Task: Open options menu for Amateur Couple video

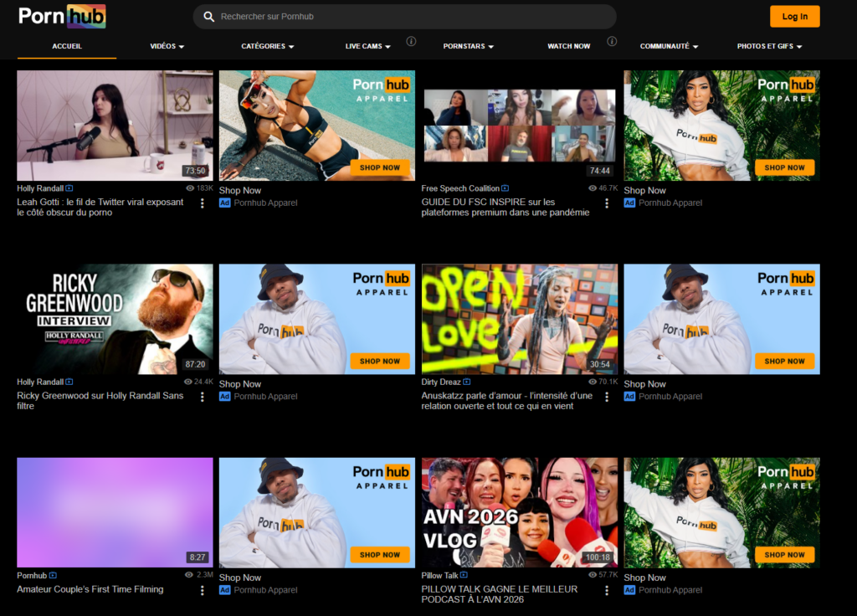Action: click(x=203, y=590)
